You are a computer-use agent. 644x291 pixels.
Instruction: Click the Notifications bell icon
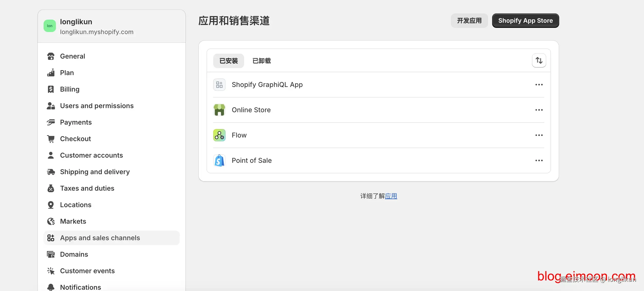51,287
